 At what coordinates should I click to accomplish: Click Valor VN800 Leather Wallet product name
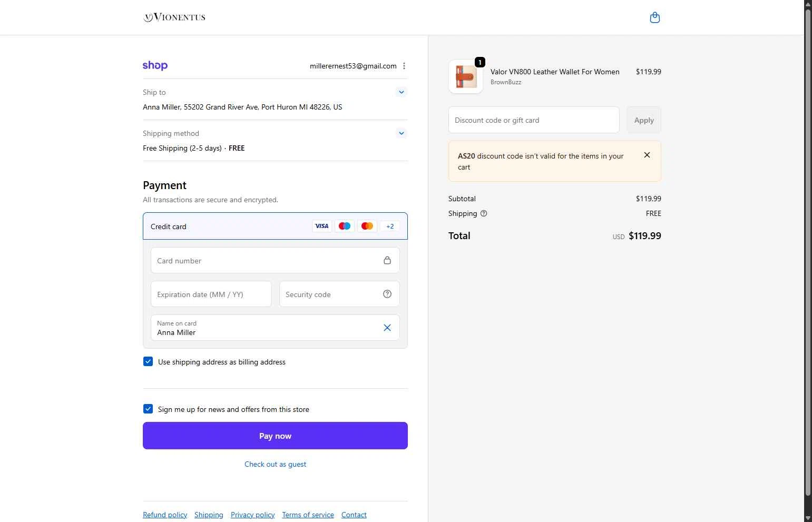(x=555, y=72)
